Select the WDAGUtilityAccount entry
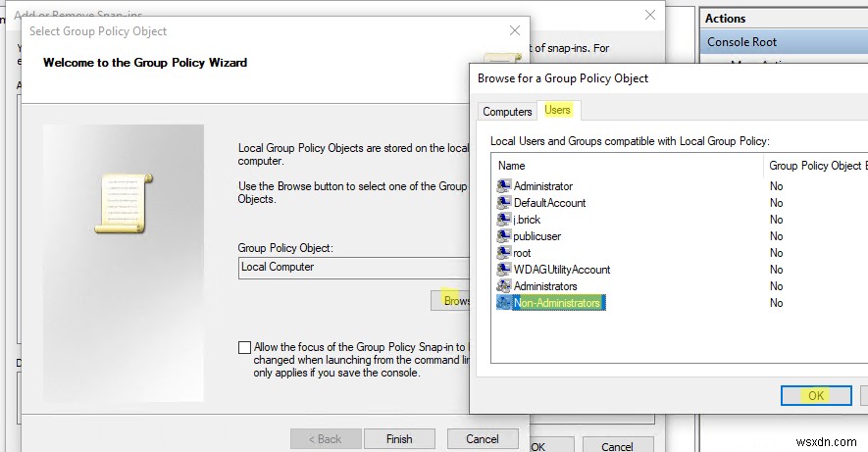Image resolution: width=868 pixels, height=452 pixels. (x=562, y=269)
